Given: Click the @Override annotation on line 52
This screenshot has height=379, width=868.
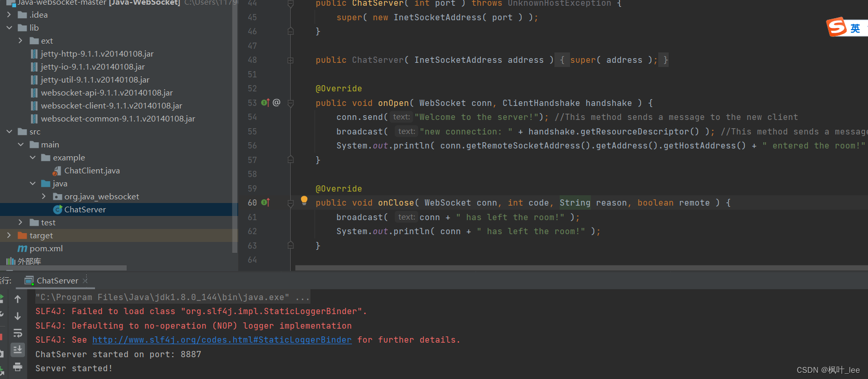Looking at the screenshot, I should (x=338, y=88).
